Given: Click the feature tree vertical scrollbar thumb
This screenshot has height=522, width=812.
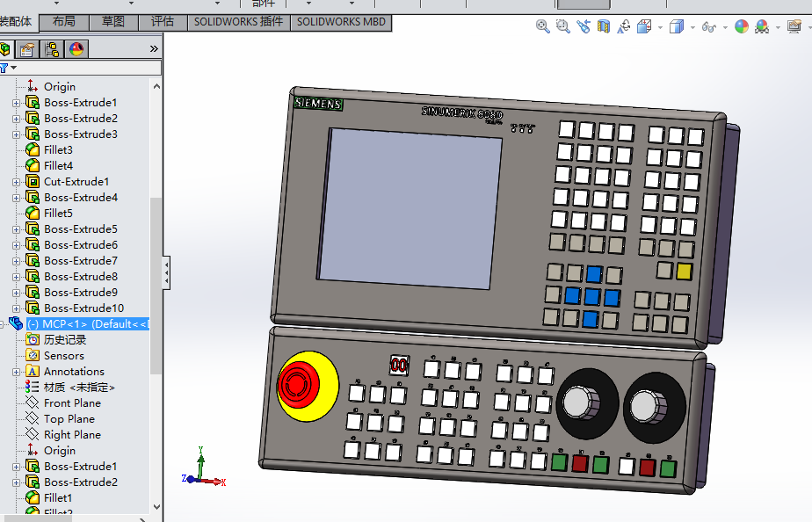Looking at the screenshot, I should (156, 286).
